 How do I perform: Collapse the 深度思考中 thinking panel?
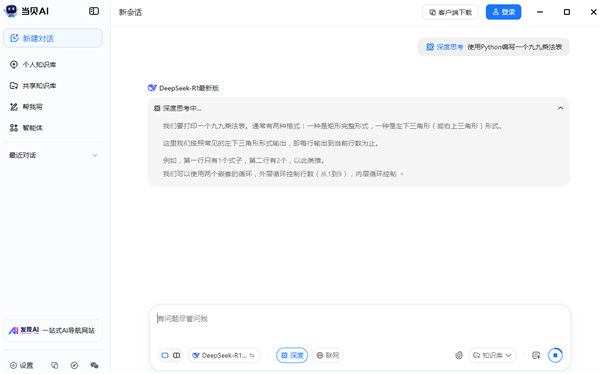point(560,108)
